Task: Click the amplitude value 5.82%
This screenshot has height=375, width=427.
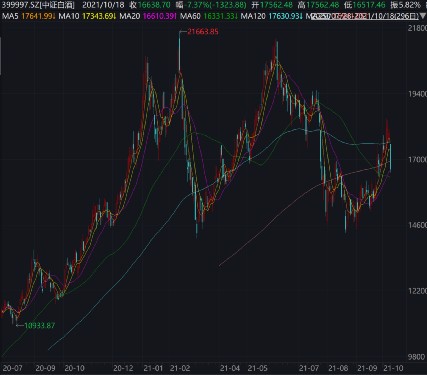Action: coord(409,5)
